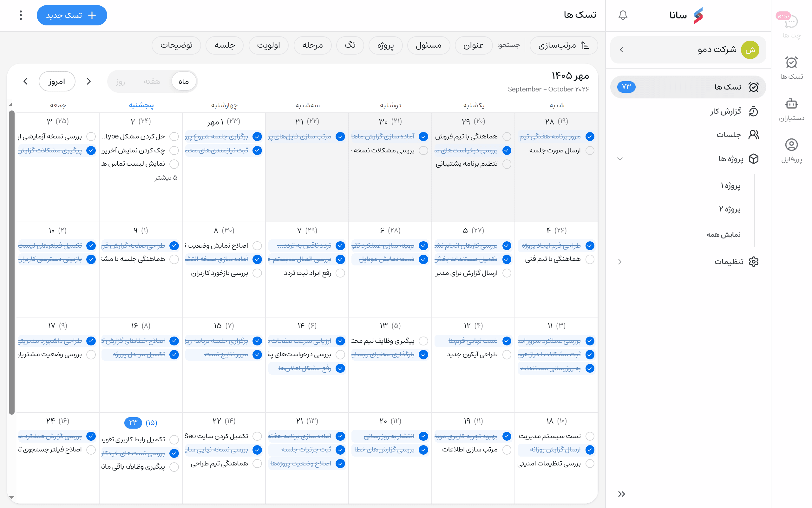Viewport: 812px width, 508px height.
Task: Open the profile icon in the rail
Action: coord(791,145)
